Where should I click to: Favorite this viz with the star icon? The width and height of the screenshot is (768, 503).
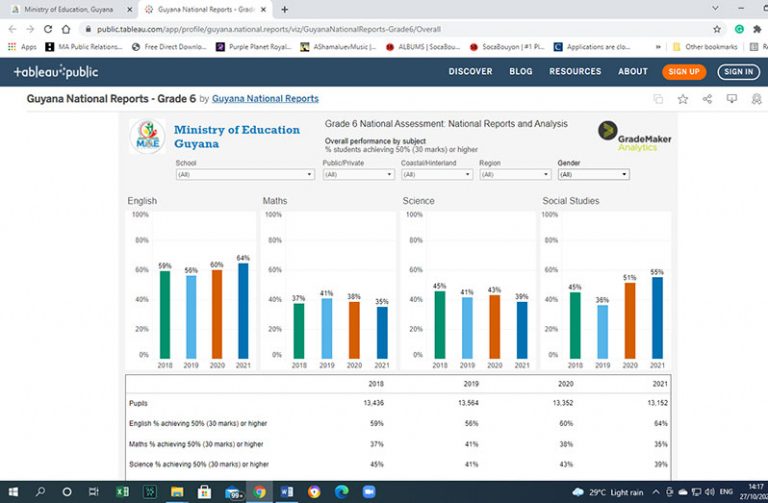coord(682,99)
